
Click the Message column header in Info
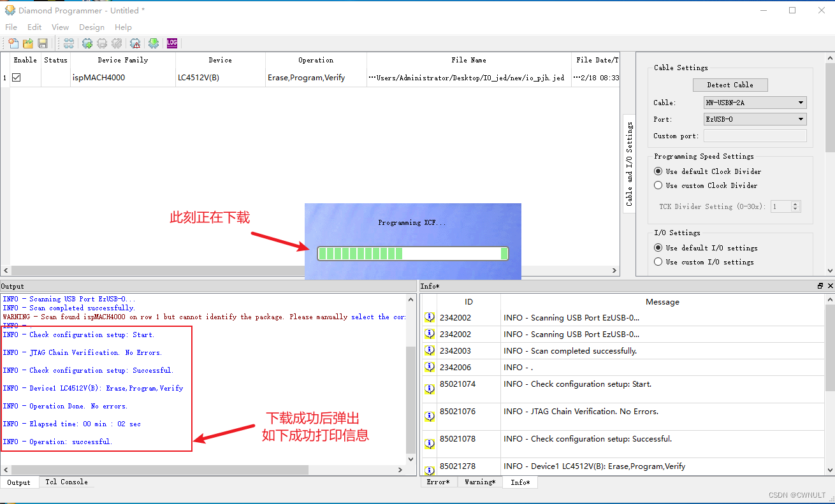pos(662,302)
